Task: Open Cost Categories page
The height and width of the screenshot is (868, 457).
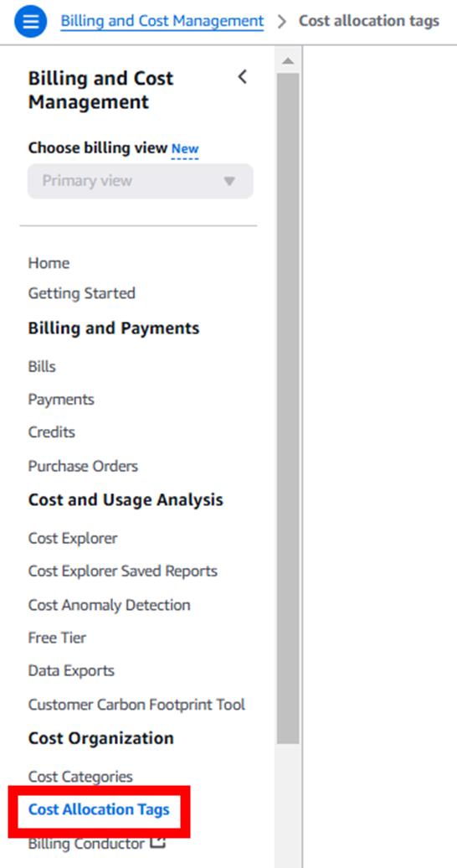Action: coord(81,777)
